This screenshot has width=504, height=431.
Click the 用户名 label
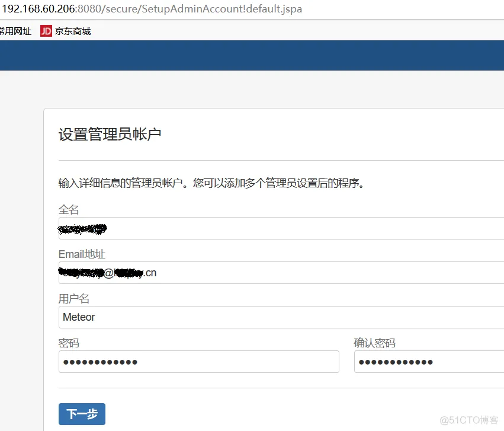tap(73, 298)
